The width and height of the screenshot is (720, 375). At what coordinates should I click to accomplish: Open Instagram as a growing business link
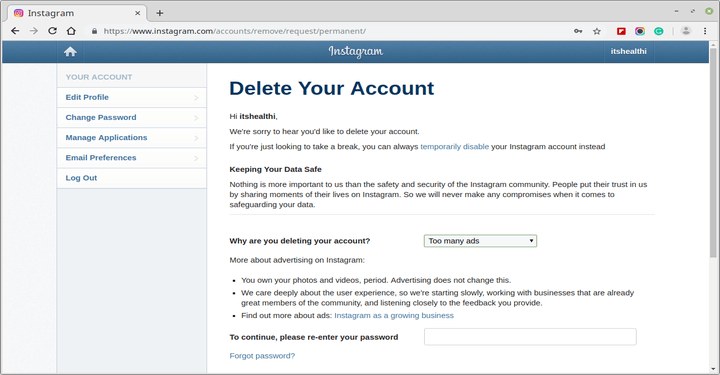point(394,315)
